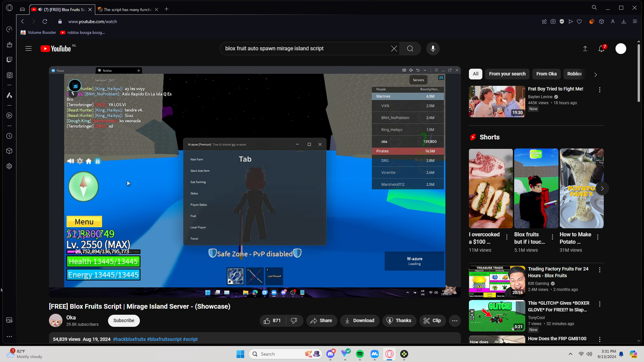Open Extensions cube in Opera sidebar

pos(9,151)
